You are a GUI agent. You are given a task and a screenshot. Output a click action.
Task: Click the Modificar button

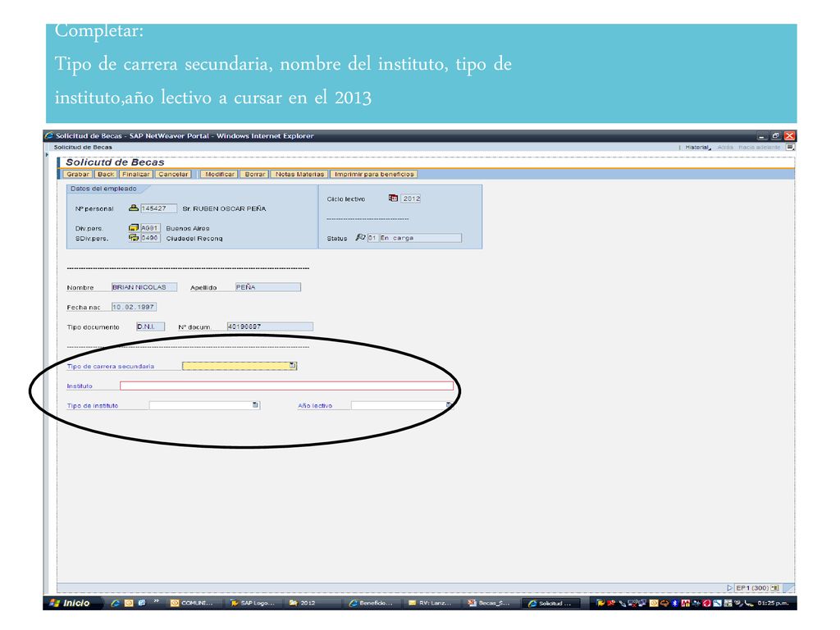pos(220,174)
